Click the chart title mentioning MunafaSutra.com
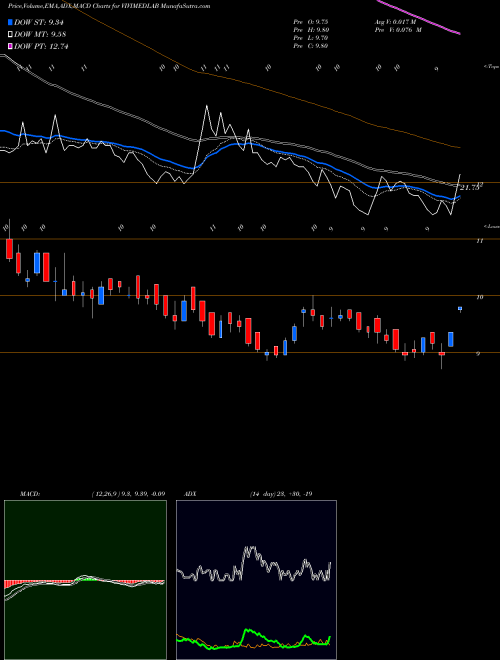Image resolution: width=500 pixels, height=660 pixels. tap(109, 6)
